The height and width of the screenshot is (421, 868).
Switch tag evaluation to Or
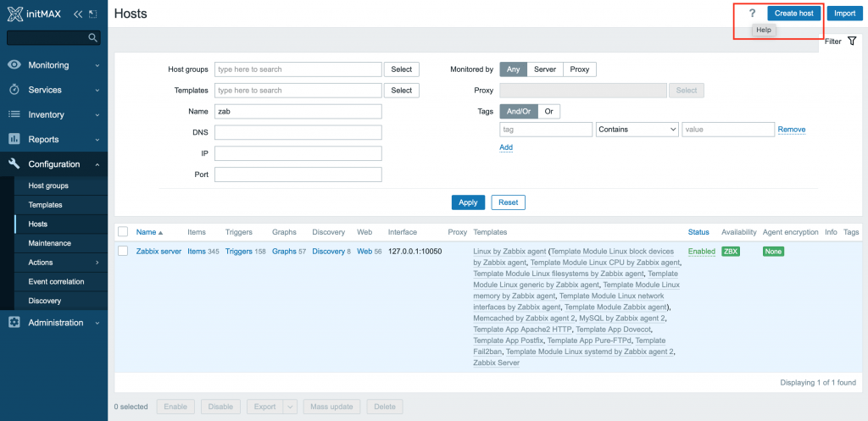click(548, 111)
